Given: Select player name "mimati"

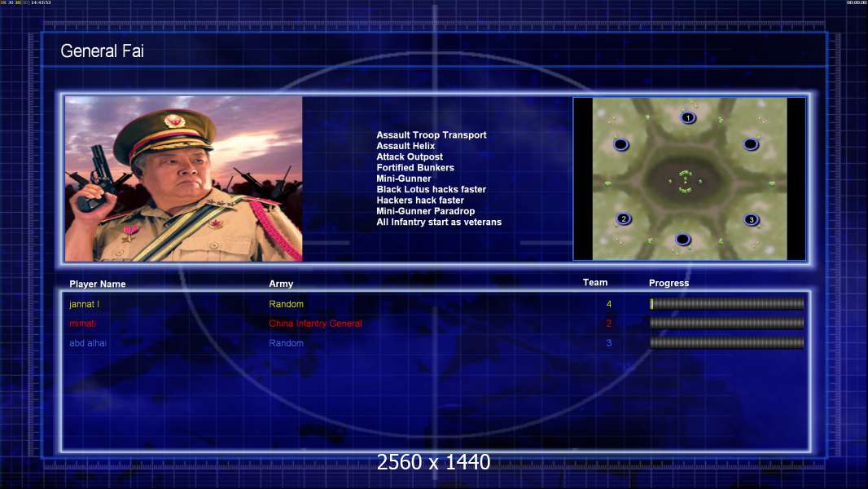Looking at the screenshot, I should [82, 324].
